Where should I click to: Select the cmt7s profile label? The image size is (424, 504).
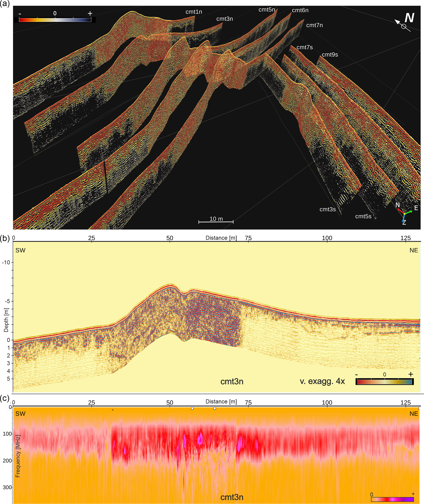pos(305,47)
